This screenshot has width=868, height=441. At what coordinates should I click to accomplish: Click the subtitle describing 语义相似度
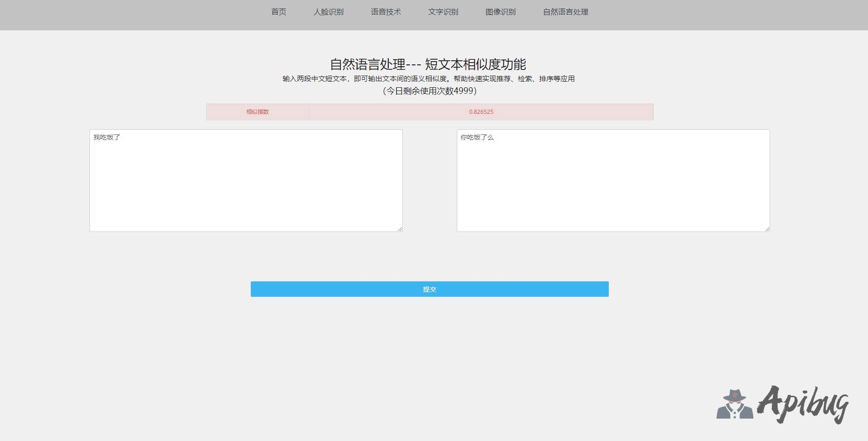pos(428,79)
